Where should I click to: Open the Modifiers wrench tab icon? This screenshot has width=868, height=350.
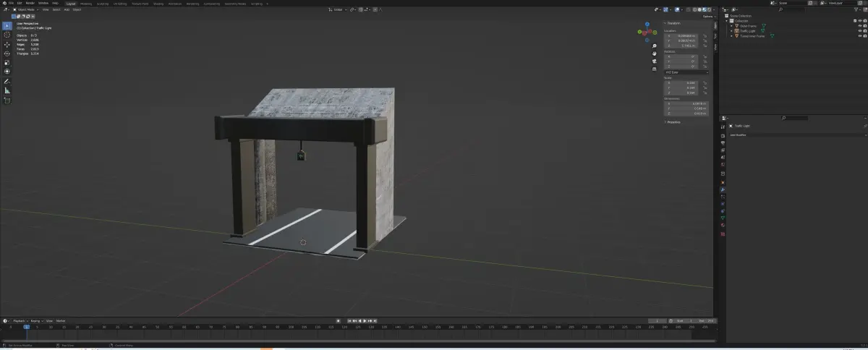(723, 189)
